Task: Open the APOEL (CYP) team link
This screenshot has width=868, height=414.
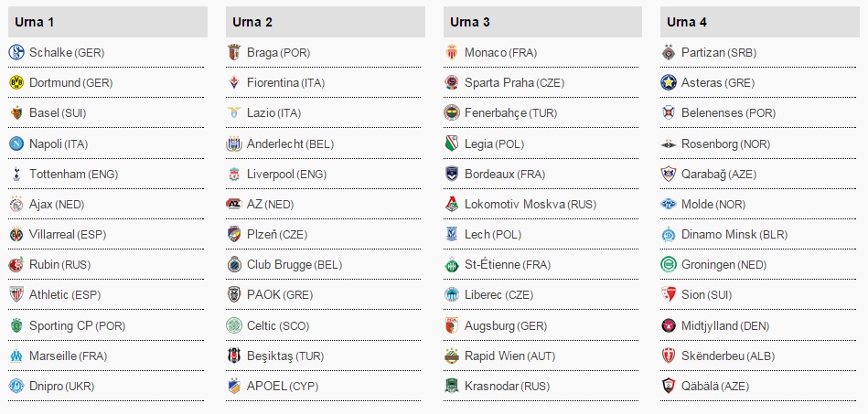Action: 281,386
